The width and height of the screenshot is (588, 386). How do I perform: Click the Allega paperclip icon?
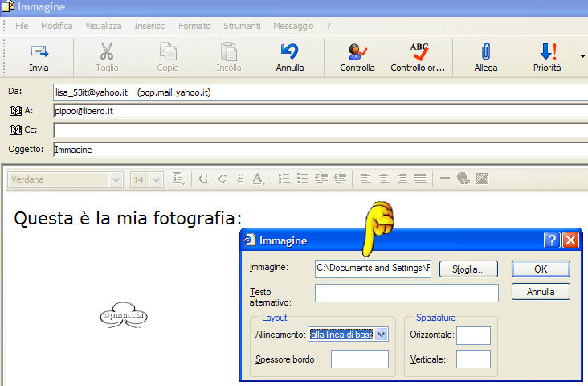(x=486, y=51)
